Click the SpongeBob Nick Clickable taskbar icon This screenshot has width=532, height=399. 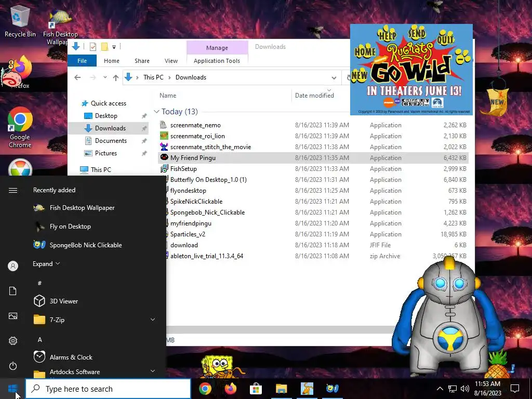[x=332, y=389]
